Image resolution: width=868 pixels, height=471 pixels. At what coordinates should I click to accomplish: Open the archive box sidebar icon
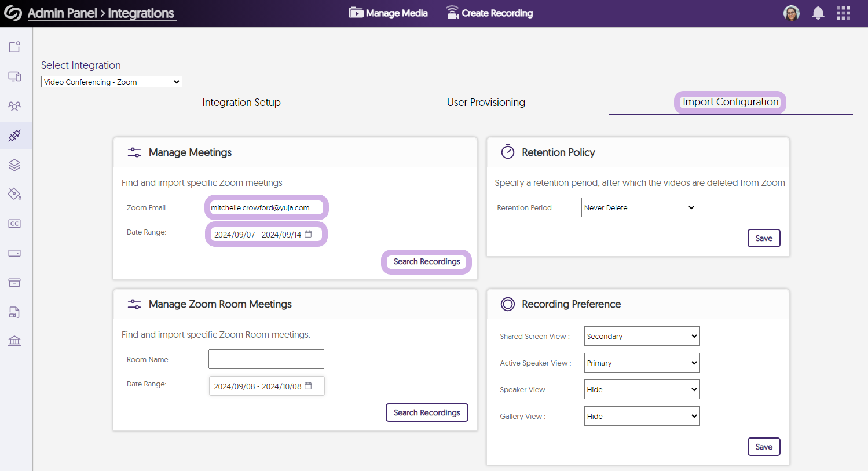14,283
